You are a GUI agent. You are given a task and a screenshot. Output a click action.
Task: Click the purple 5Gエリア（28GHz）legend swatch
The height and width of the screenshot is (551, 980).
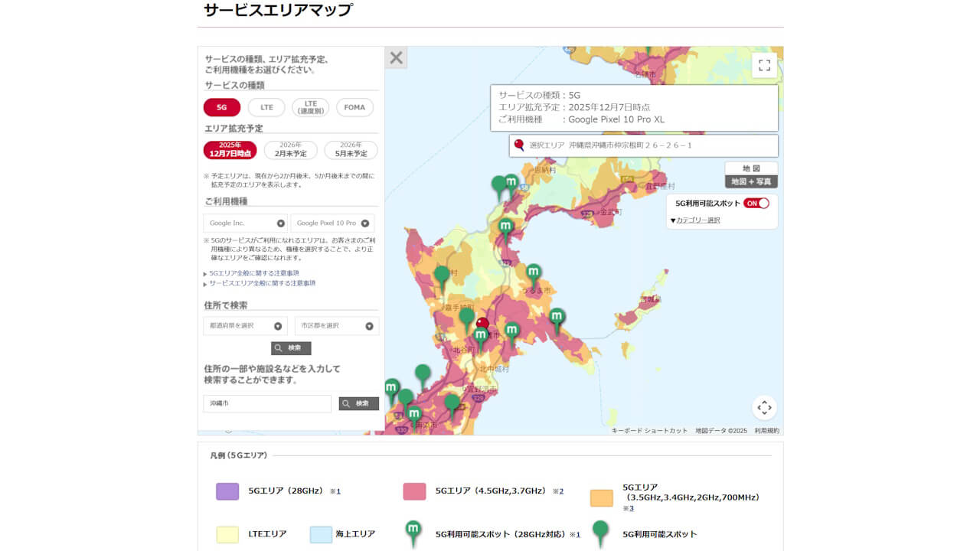click(x=227, y=493)
